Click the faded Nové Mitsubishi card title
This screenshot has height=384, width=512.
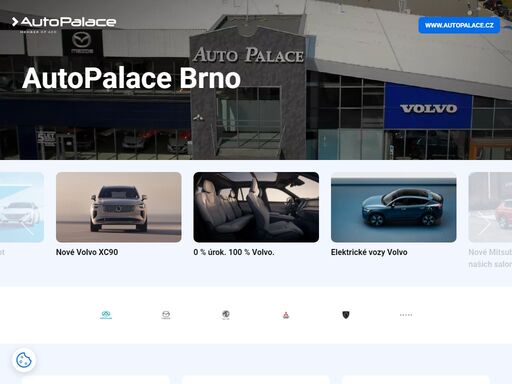coord(490,258)
